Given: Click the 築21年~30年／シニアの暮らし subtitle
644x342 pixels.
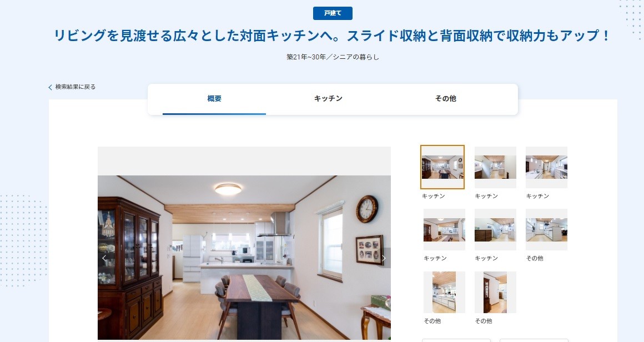Looking at the screenshot, I should coord(333,57).
